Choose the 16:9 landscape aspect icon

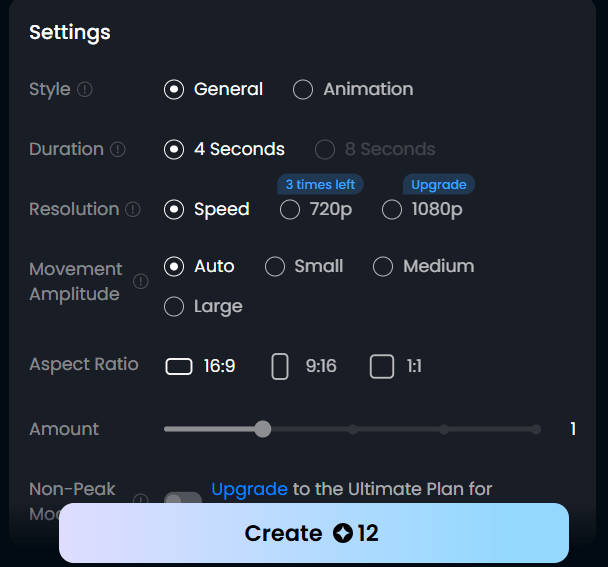(x=179, y=366)
